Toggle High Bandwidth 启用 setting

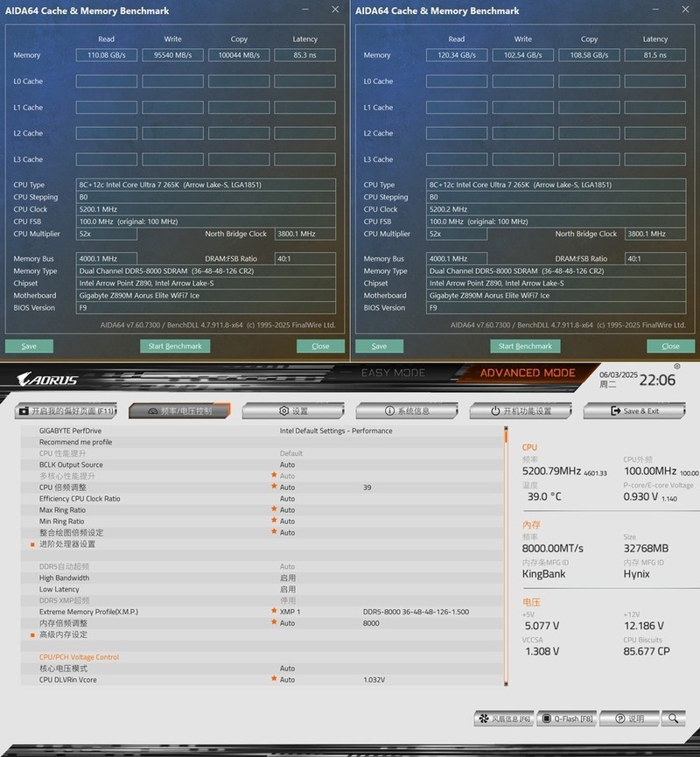[x=288, y=578]
